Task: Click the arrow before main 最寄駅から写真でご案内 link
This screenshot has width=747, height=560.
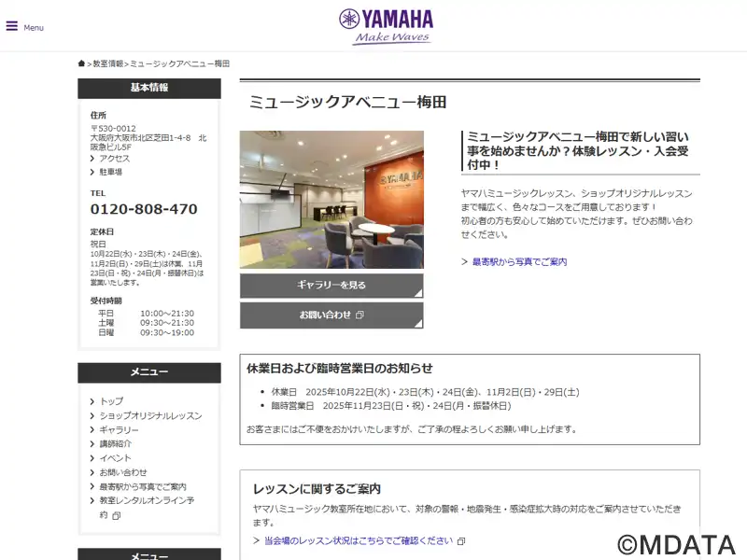Action: tap(464, 261)
